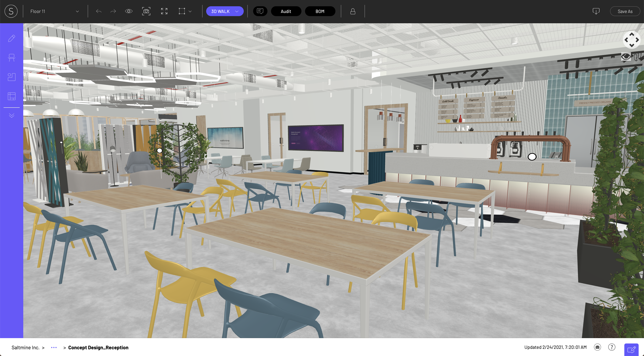644x356 pixels.
Task: Take a screenshot with camera icon
Action: [146, 11]
